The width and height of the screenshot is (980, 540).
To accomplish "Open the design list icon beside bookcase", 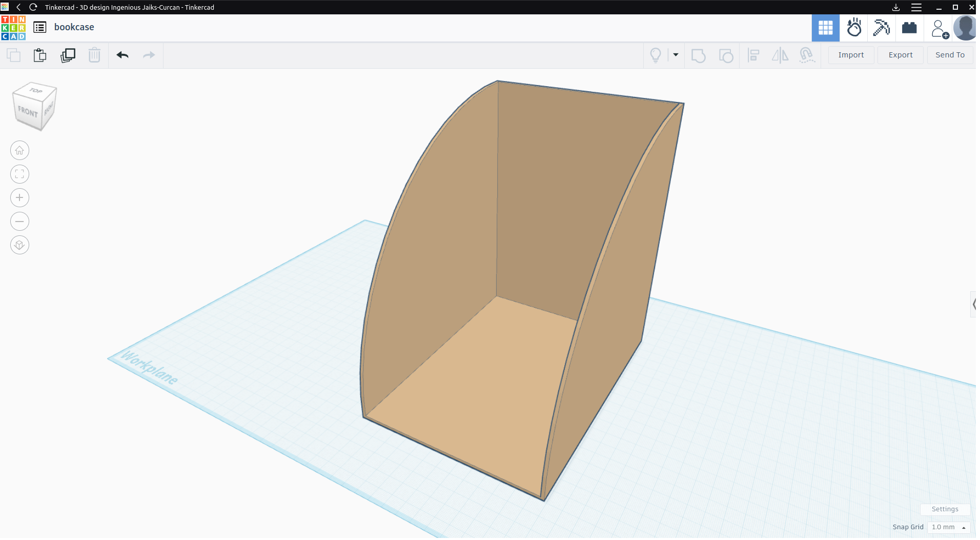I will click(x=39, y=27).
